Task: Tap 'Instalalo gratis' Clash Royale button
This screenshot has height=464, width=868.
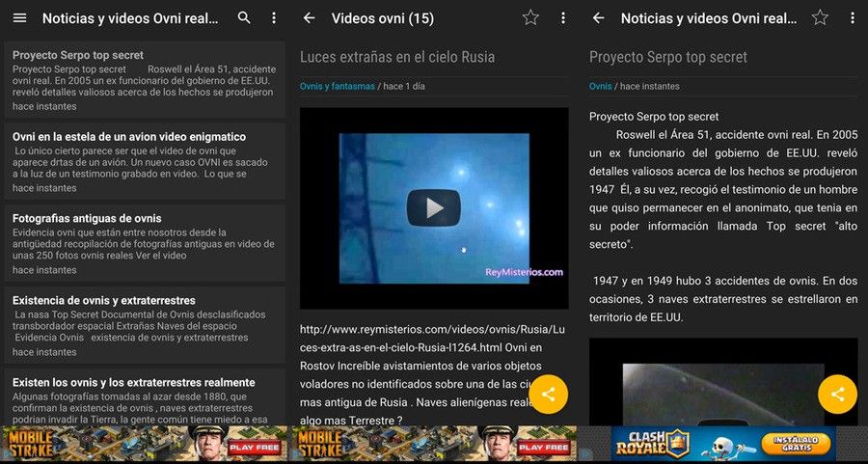Action: (x=796, y=444)
